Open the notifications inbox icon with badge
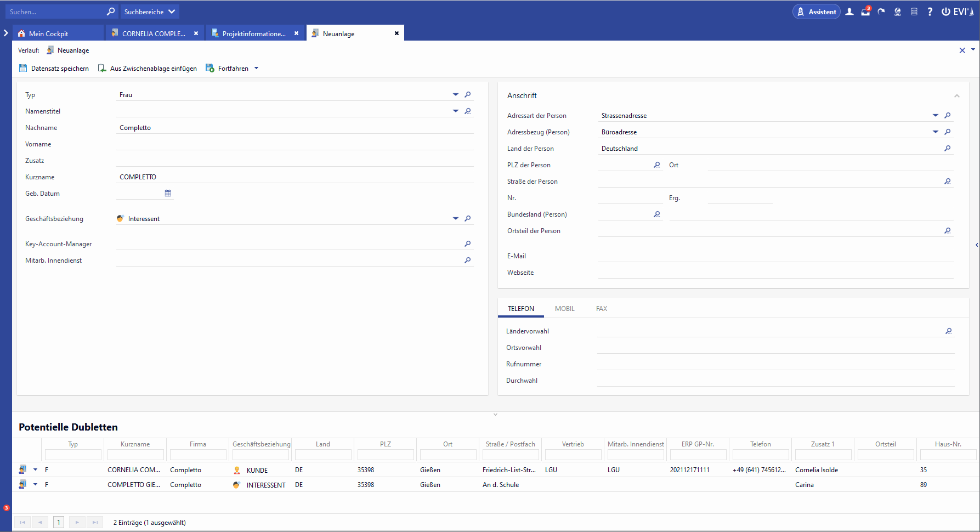Viewport: 980px width, 532px height. tap(865, 12)
